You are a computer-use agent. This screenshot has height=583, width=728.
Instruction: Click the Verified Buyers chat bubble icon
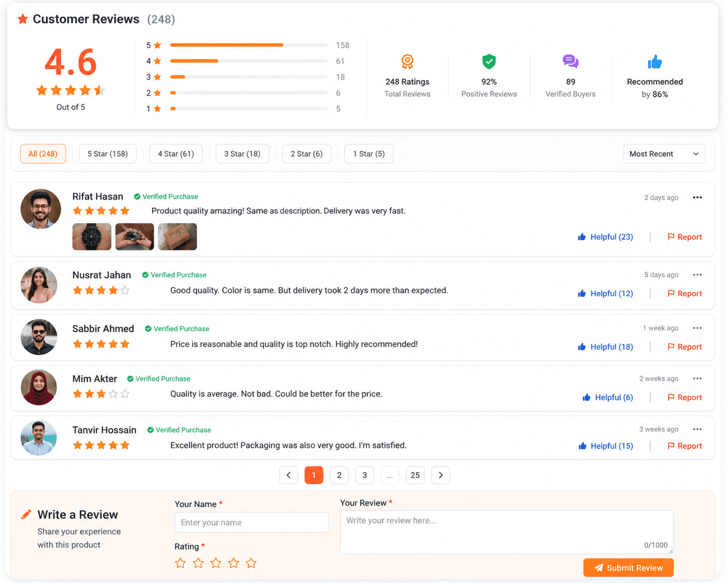pyautogui.click(x=570, y=61)
